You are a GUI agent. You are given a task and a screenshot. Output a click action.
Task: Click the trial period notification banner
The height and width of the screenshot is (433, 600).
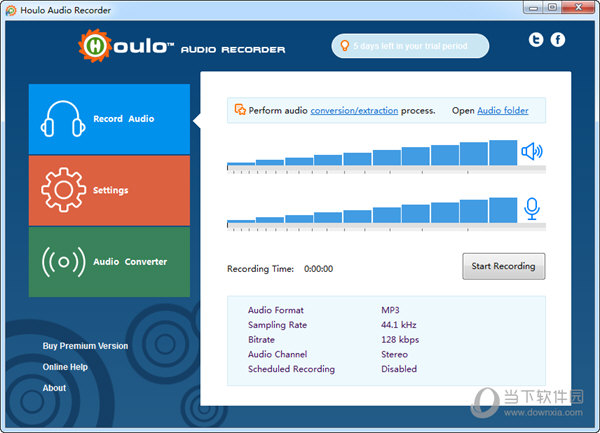click(x=410, y=46)
